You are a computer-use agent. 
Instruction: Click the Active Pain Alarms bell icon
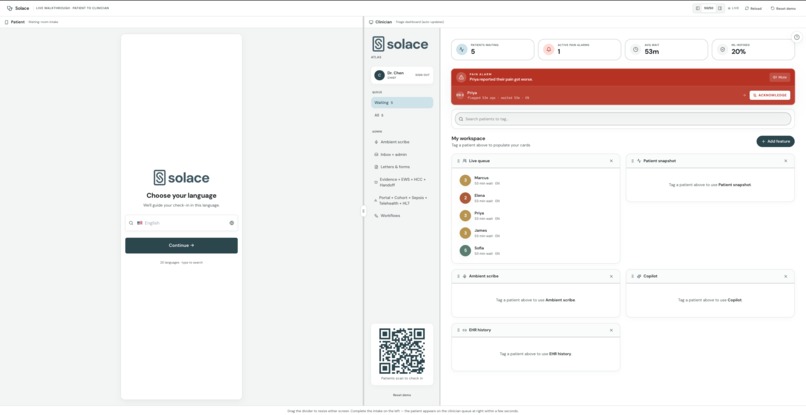click(x=548, y=49)
